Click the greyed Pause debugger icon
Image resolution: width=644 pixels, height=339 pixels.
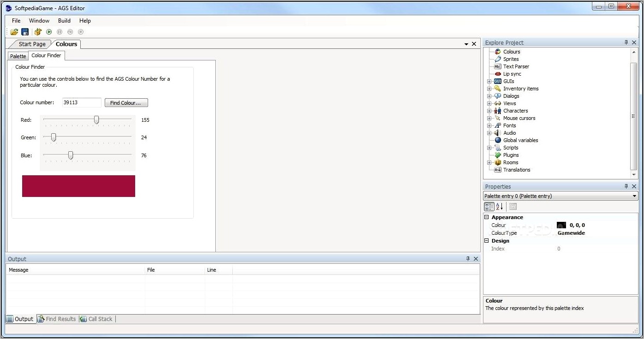click(x=60, y=32)
